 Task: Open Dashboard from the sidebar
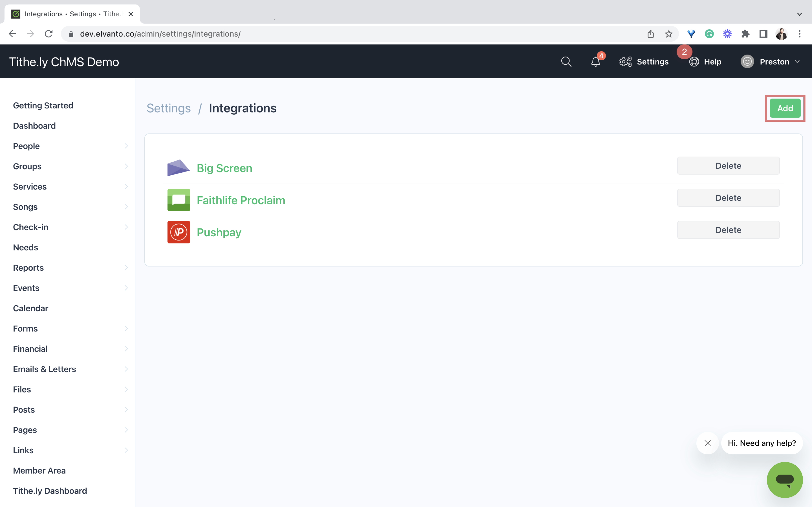[x=34, y=126]
